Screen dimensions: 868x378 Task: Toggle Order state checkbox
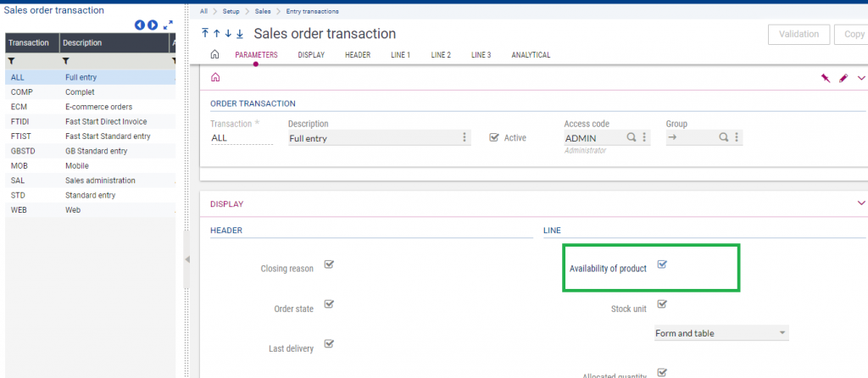point(329,304)
